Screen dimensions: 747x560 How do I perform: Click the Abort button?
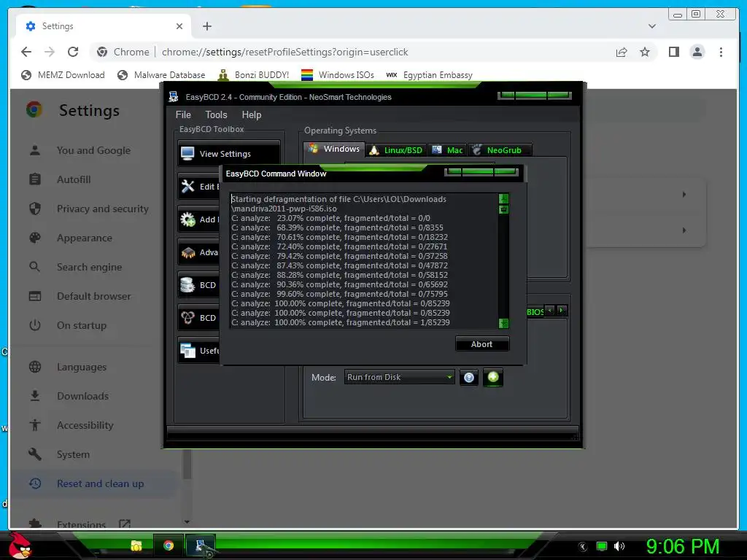(x=481, y=344)
